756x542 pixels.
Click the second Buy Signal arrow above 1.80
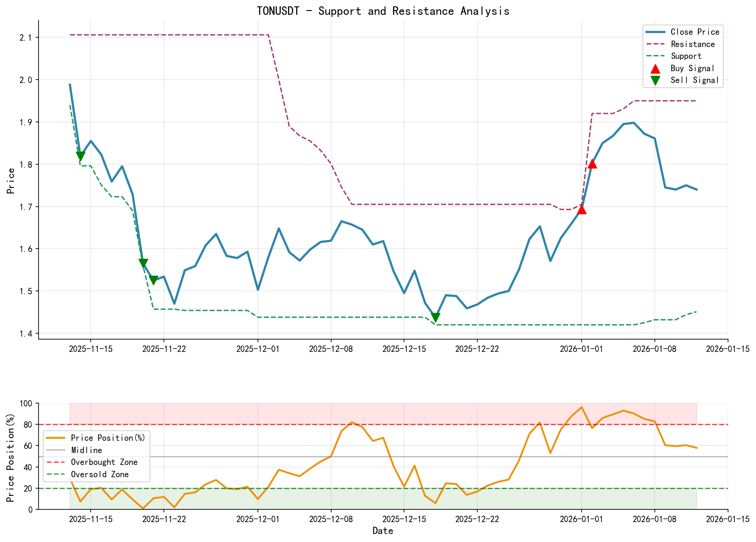tap(592, 164)
